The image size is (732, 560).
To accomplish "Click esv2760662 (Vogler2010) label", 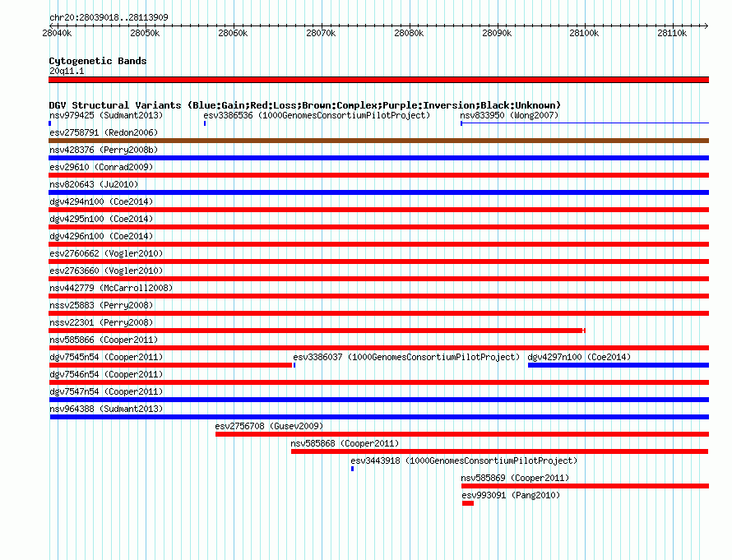I will pos(106,253).
